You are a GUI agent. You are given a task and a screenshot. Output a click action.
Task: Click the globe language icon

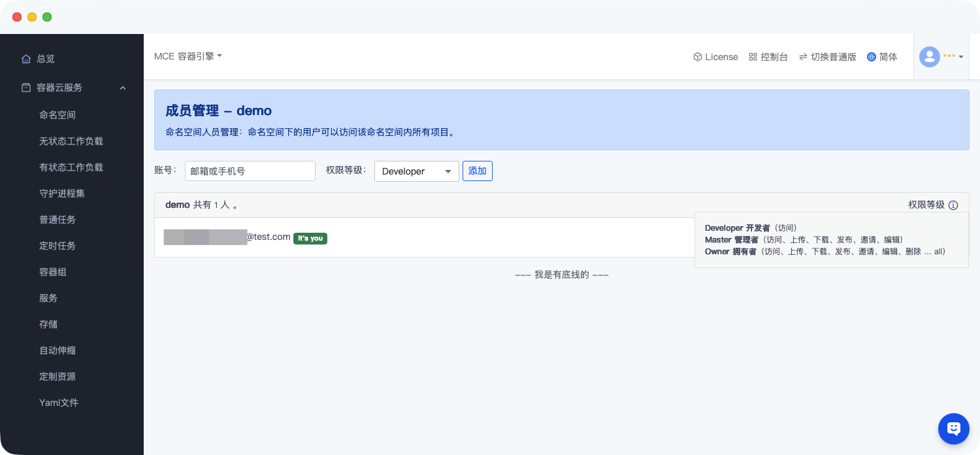(x=871, y=57)
